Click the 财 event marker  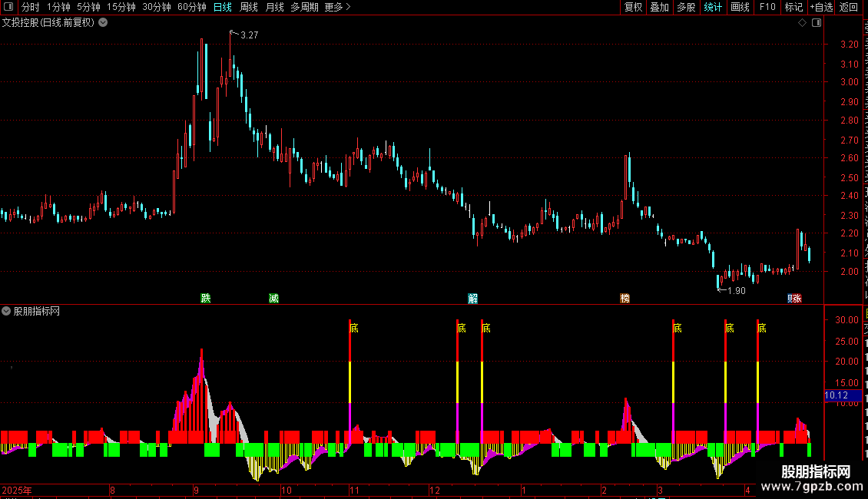pos(790,298)
